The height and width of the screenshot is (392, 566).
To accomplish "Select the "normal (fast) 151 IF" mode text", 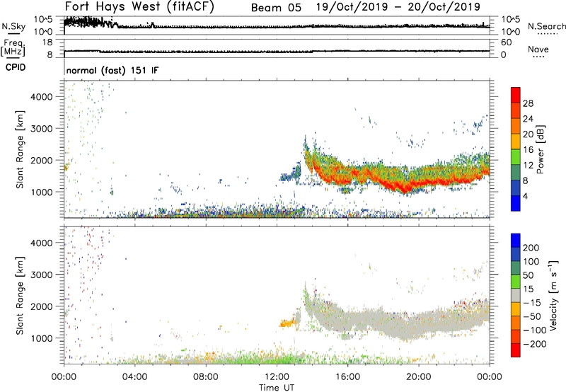I will pyautogui.click(x=112, y=70).
